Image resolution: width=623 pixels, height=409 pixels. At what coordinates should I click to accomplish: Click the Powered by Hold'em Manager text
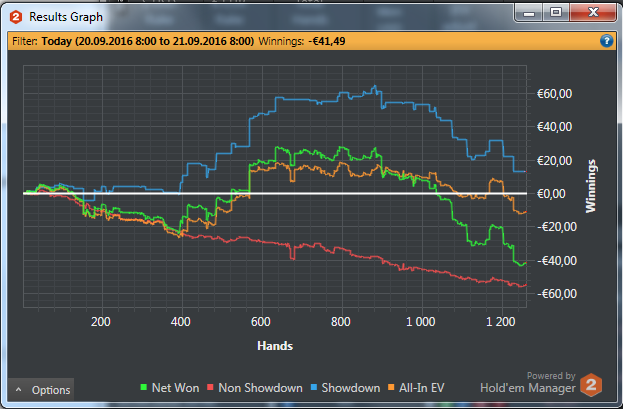click(x=528, y=382)
